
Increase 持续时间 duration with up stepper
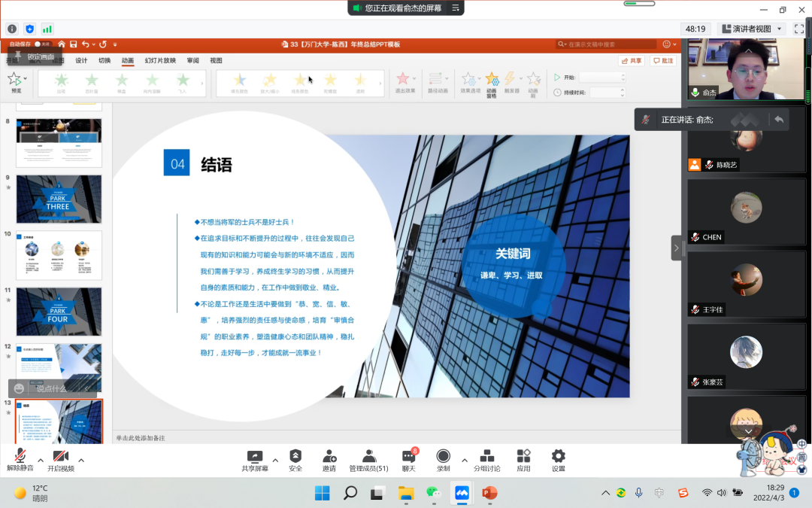[x=623, y=90]
